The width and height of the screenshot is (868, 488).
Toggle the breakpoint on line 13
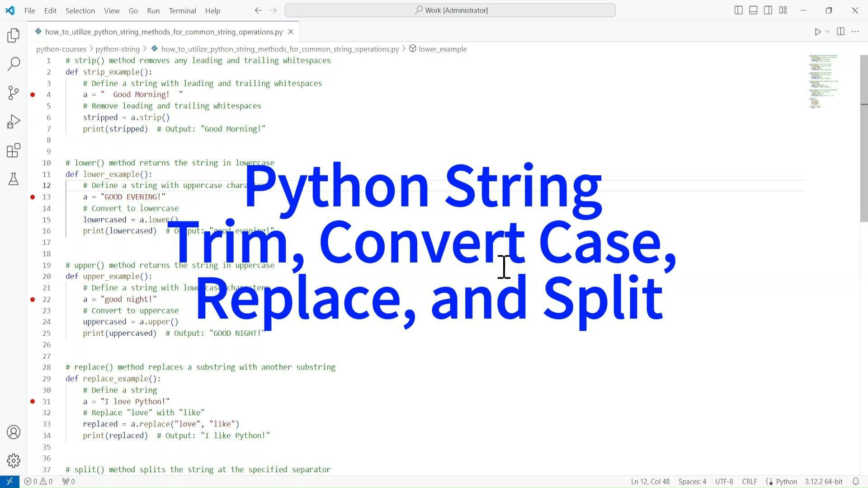click(33, 197)
